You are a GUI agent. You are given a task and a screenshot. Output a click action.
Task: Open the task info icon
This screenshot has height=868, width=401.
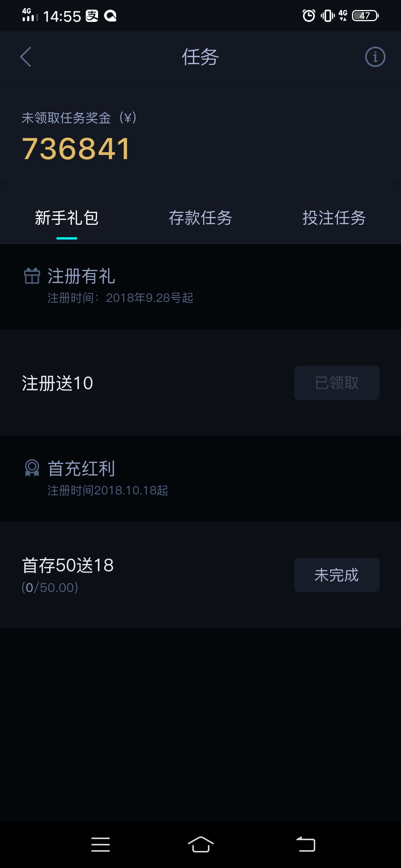(x=375, y=57)
